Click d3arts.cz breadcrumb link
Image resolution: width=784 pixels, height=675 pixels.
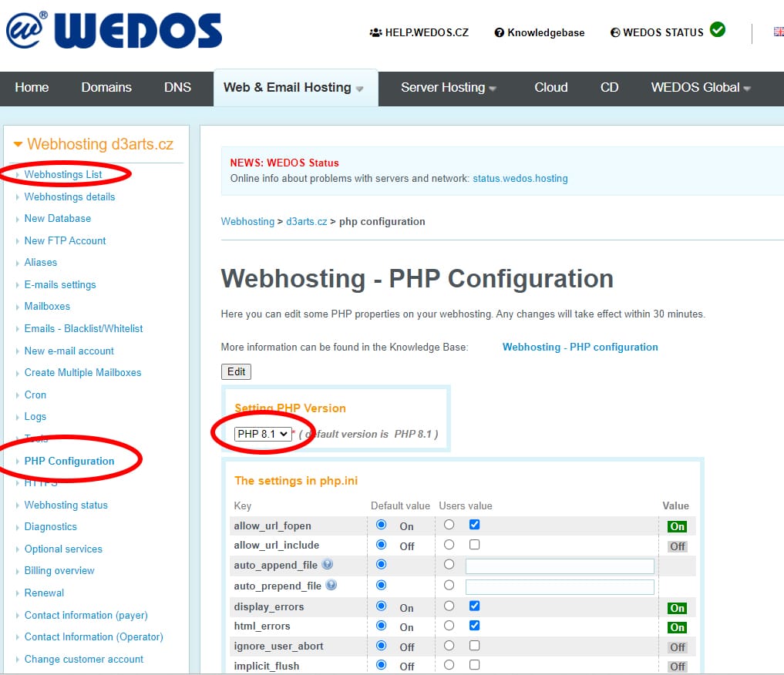tap(307, 221)
